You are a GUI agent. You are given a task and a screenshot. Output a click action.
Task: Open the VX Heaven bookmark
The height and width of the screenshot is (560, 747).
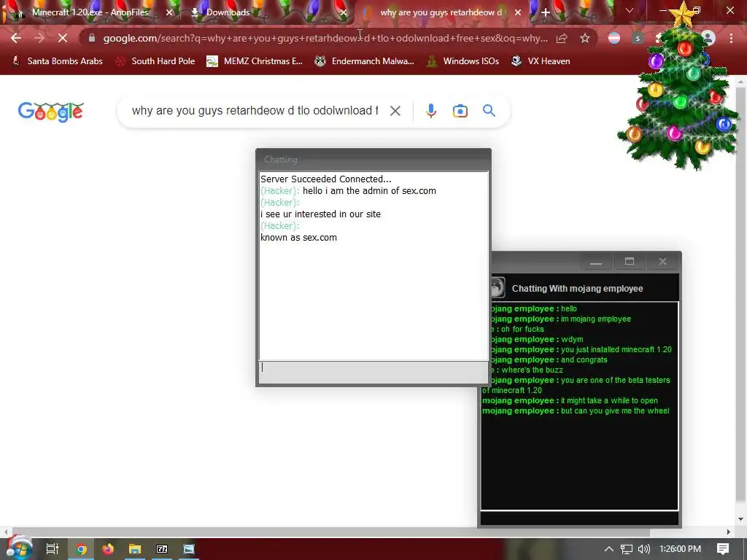coord(541,61)
